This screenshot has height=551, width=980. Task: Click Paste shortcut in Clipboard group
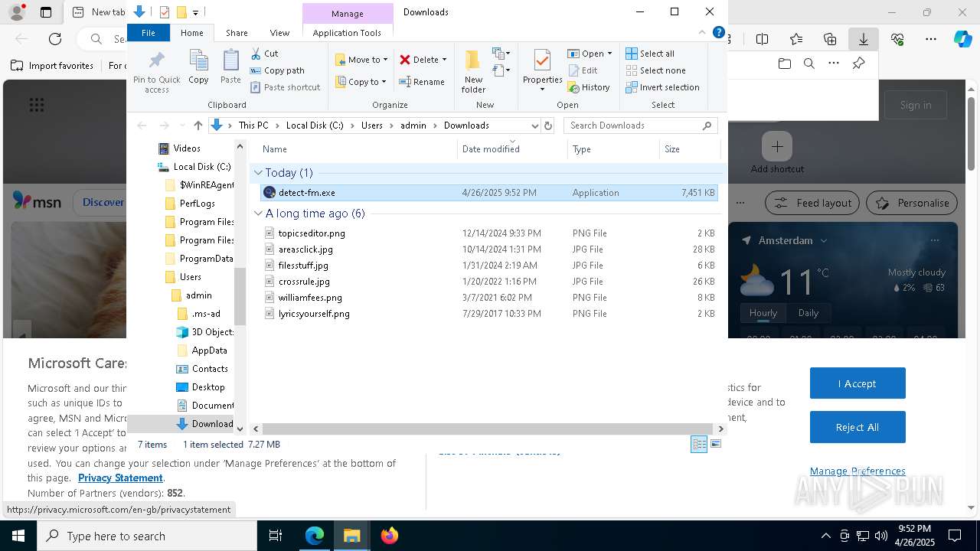coord(285,87)
